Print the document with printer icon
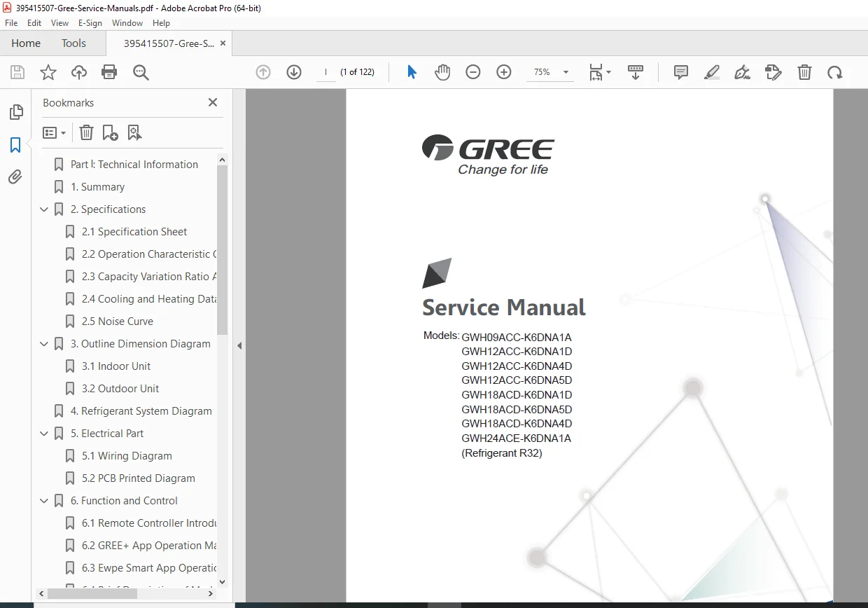868x608 pixels. [x=109, y=72]
